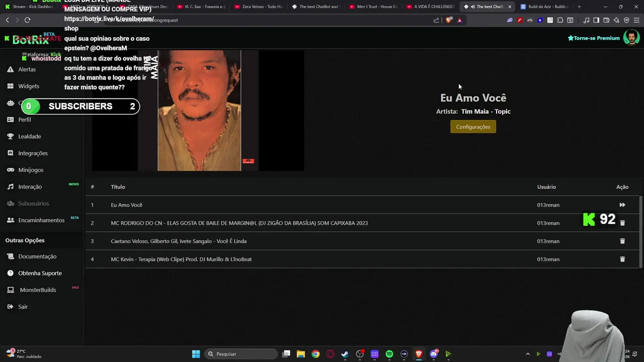
Task: Click the Minijogos gamepad icon
Action: (x=10, y=170)
